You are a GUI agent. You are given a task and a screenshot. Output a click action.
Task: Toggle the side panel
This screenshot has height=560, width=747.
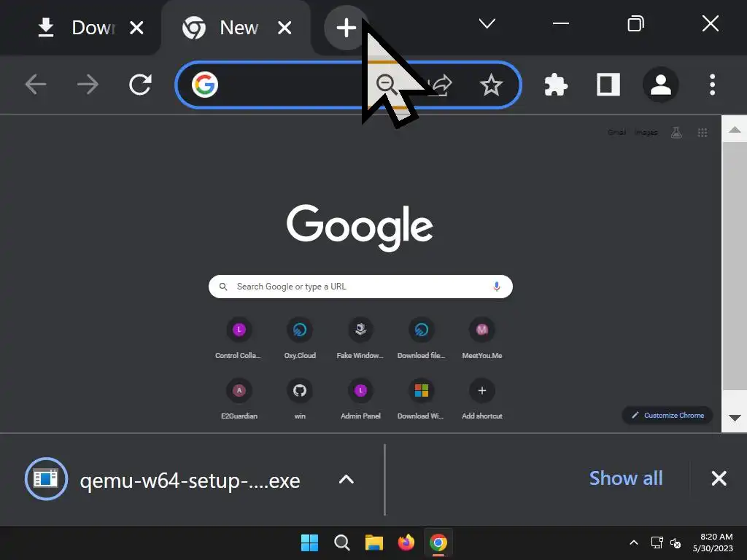click(x=608, y=85)
